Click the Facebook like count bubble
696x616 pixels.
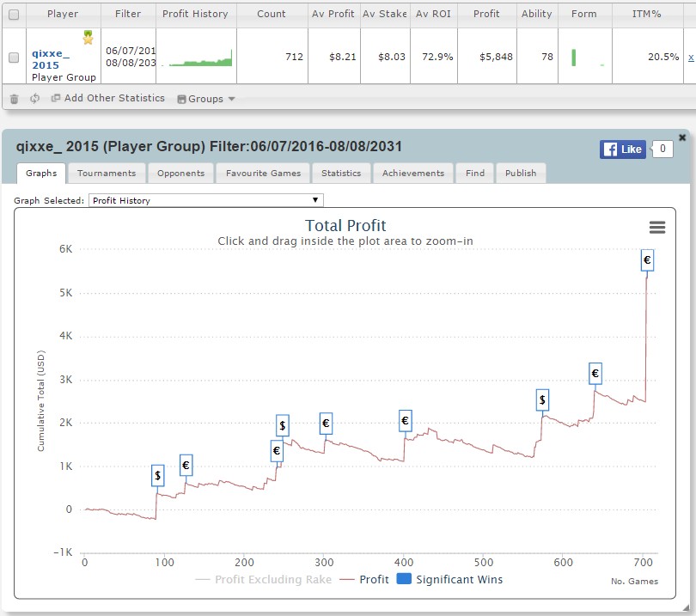click(x=662, y=149)
